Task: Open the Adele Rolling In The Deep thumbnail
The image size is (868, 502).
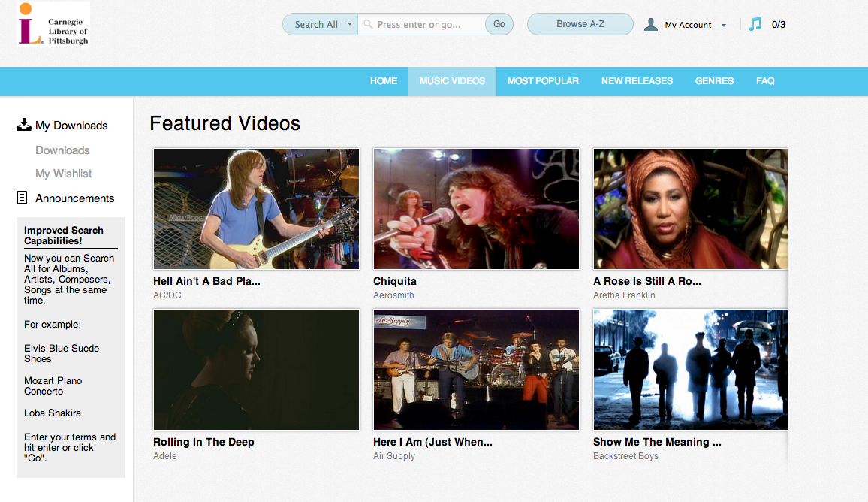Action: (x=256, y=370)
